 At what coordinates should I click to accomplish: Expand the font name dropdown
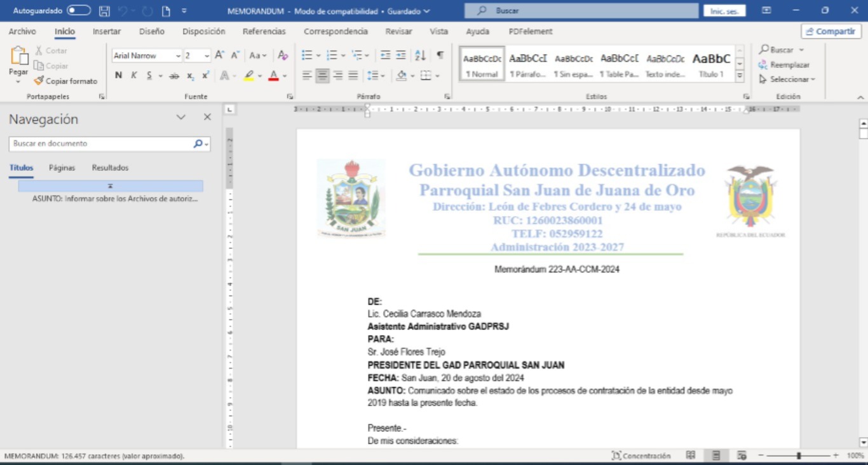coord(178,56)
